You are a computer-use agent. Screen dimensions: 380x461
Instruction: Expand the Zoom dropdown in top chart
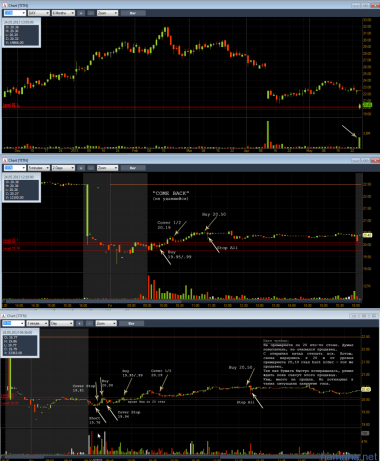(107, 13)
